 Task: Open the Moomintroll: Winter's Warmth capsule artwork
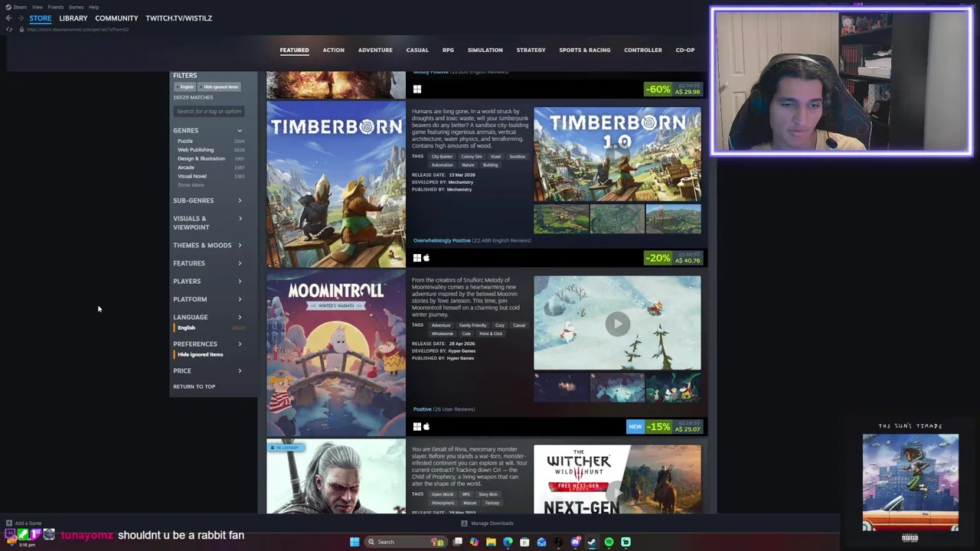pyautogui.click(x=336, y=354)
